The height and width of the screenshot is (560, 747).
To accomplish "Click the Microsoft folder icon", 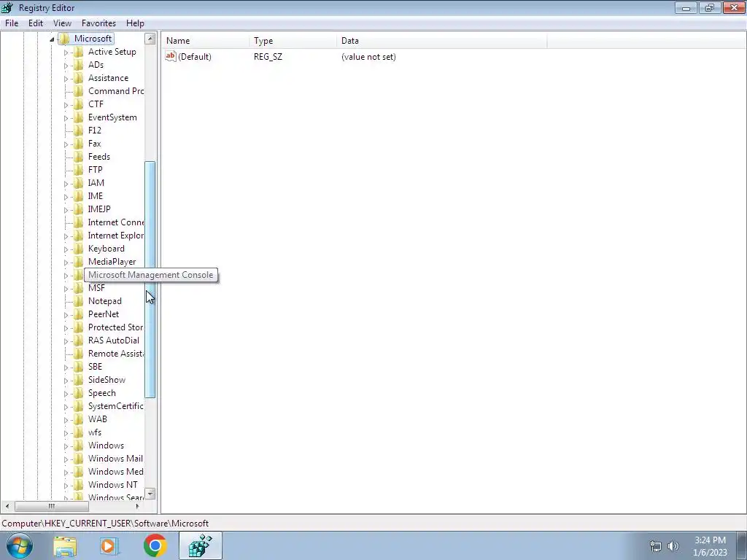I will click(64, 39).
